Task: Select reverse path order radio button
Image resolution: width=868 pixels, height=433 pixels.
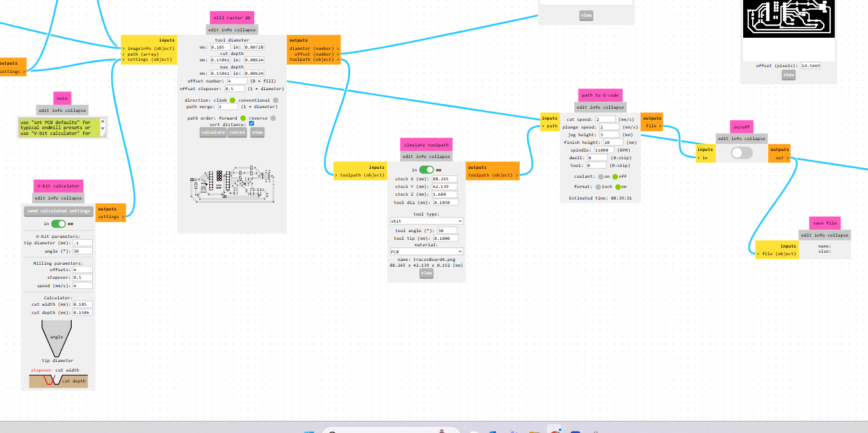Action: (x=273, y=118)
